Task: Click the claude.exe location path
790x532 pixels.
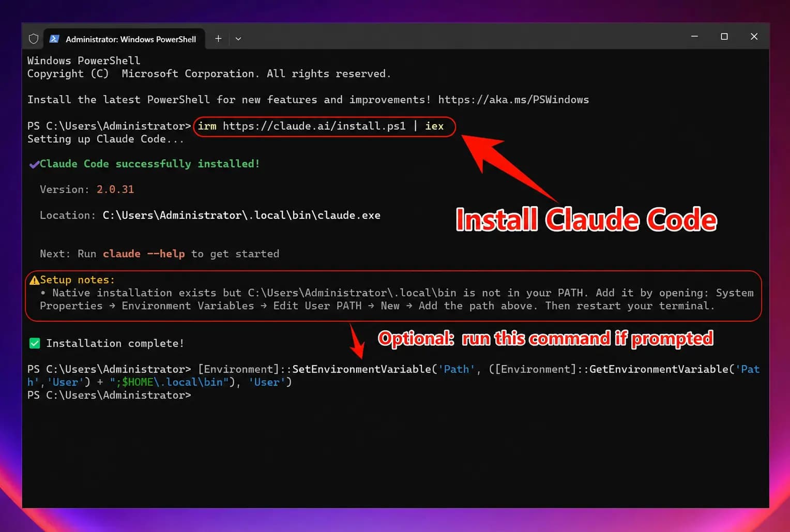Action: pos(241,216)
